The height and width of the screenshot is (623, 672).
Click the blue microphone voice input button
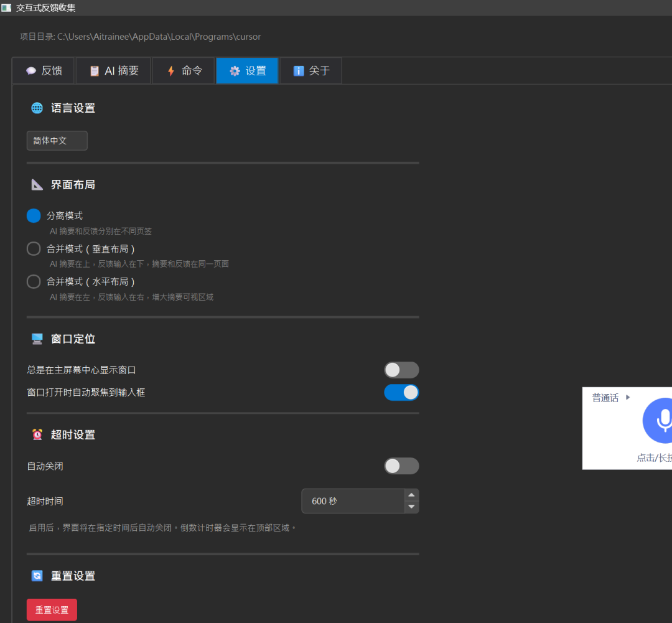(658, 421)
